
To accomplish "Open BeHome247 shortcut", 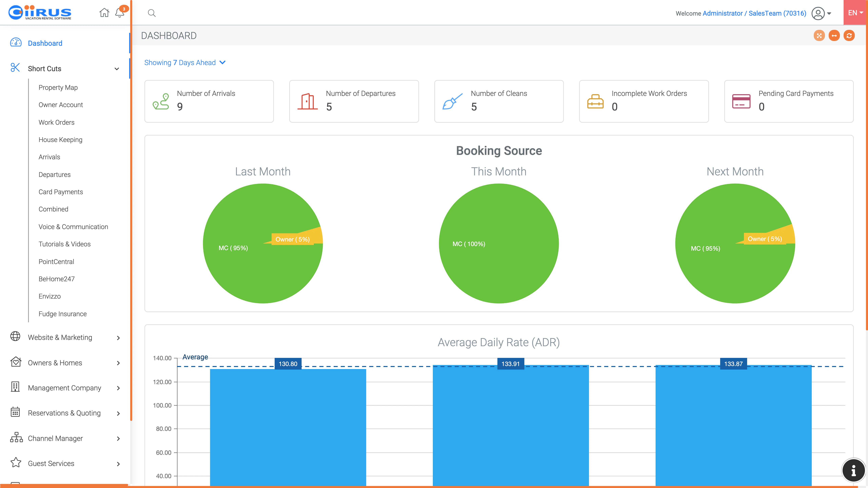I will tap(57, 279).
